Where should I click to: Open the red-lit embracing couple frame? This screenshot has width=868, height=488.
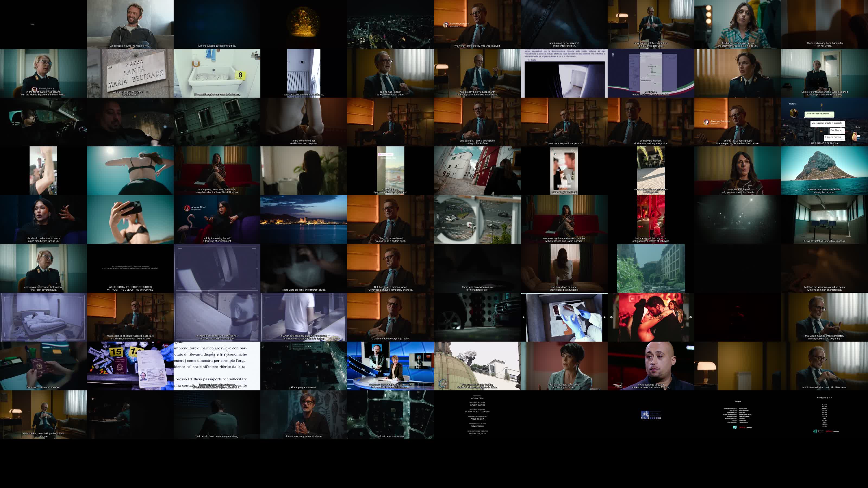(x=651, y=317)
